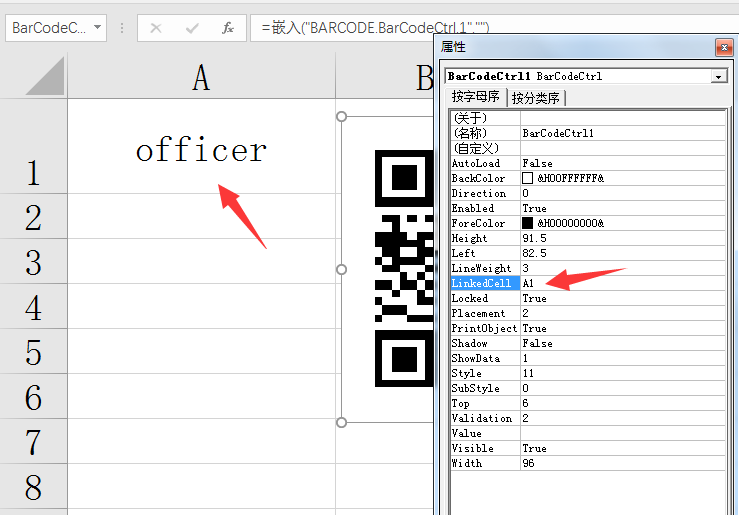This screenshot has height=515, width=739.
Task: Select row 1 header
Action: pos(33,146)
